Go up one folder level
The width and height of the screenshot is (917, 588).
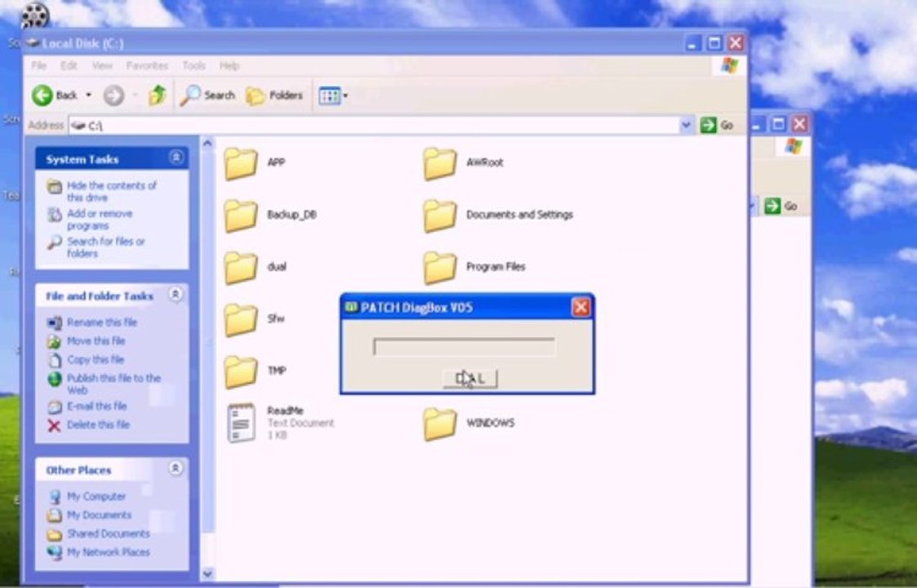tap(158, 95)
